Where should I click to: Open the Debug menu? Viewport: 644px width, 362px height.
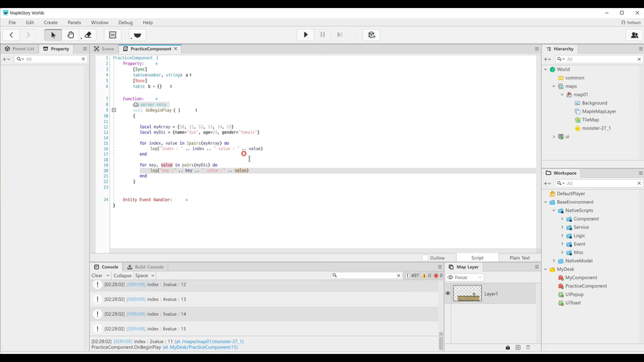point(125,23)
